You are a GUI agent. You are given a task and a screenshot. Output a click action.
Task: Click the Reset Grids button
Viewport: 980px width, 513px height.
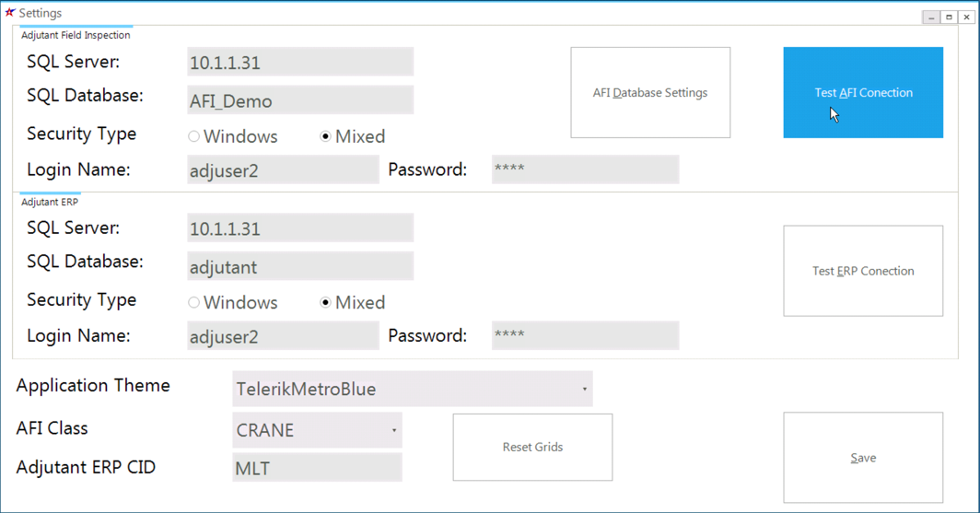tap(532, 448)
